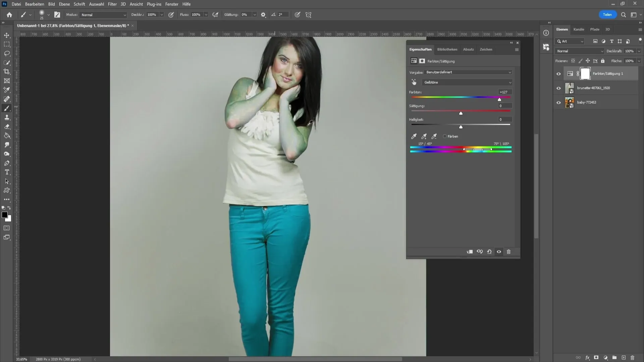644x362 pixels.
Task: Click the Move tool in toolbar
Action: [7, 35]
